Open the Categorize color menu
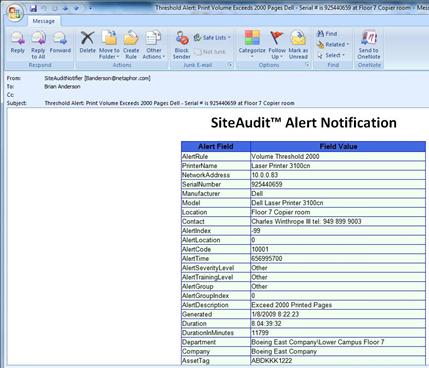 tap(252, 45)
